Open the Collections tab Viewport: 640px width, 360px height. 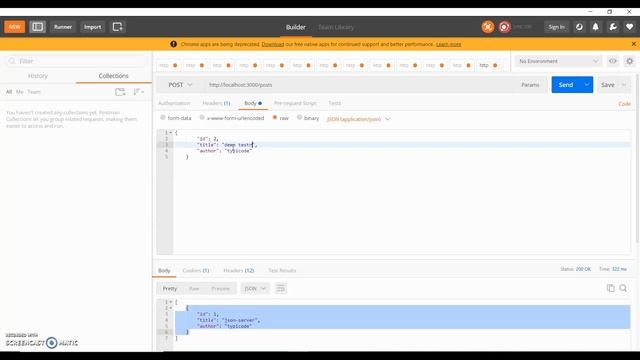click(x=113, y=76)
